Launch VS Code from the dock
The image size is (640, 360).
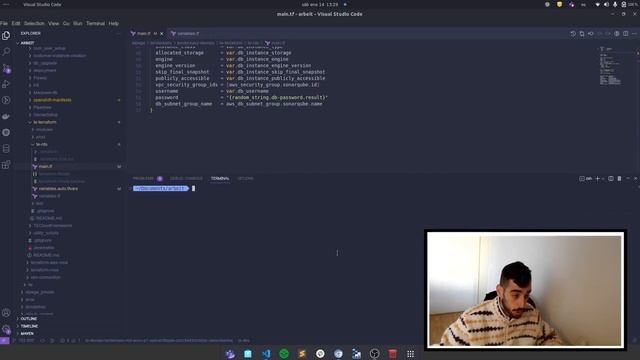(x=266, y=353)
